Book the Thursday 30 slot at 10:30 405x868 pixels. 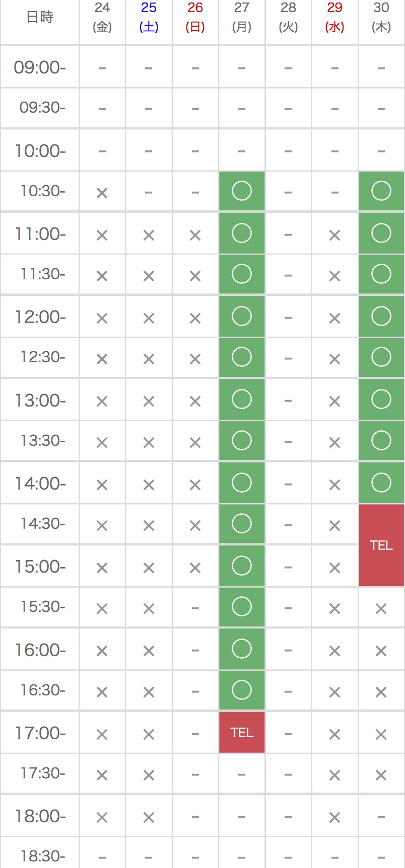click(381, 191)
